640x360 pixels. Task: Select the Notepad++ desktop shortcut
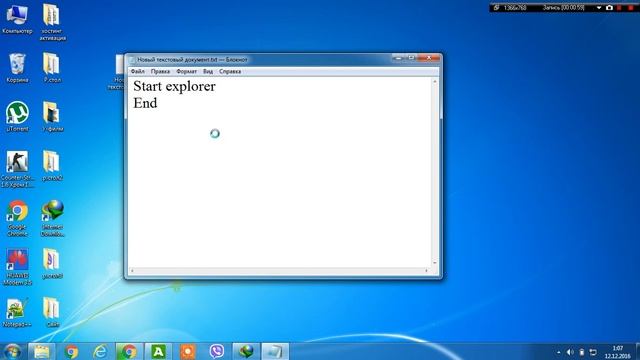[x=17, y=313]
